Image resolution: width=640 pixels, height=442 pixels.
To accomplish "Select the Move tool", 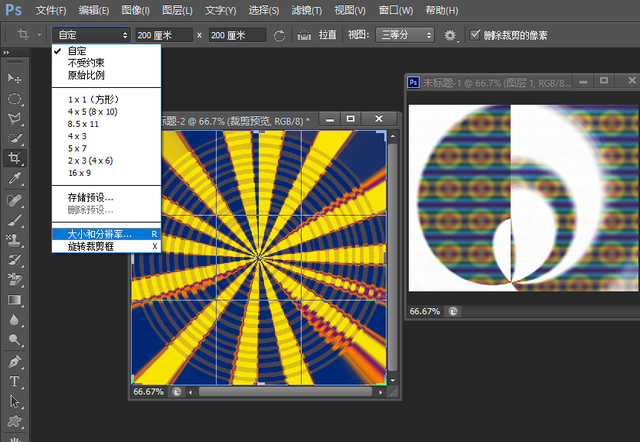I will (x=15, y=78).
